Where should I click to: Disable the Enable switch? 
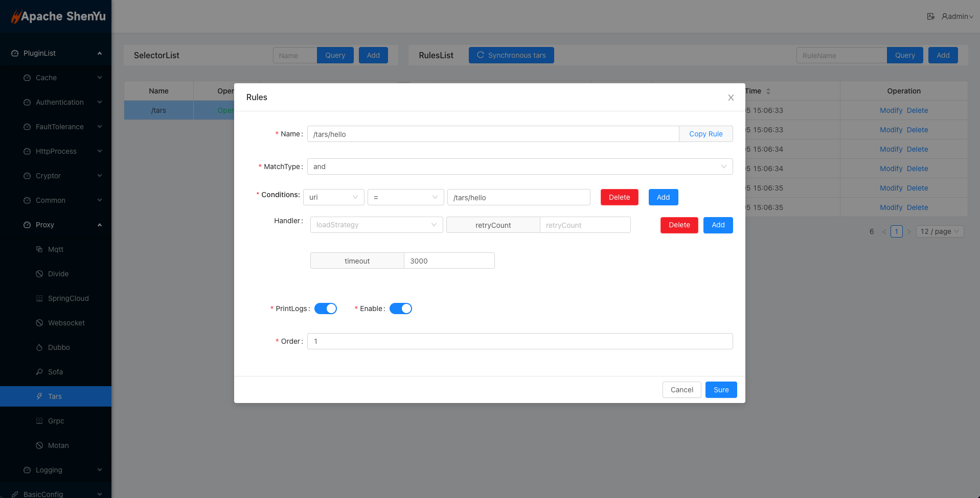pos(400,309)
